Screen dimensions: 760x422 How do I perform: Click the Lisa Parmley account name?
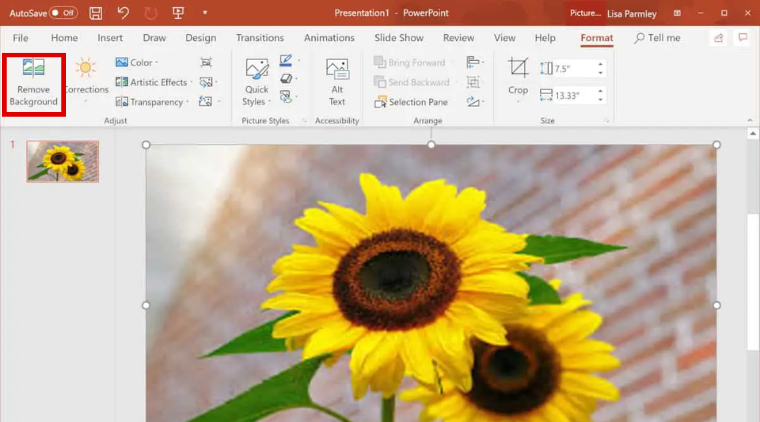[x=632, y=14]
